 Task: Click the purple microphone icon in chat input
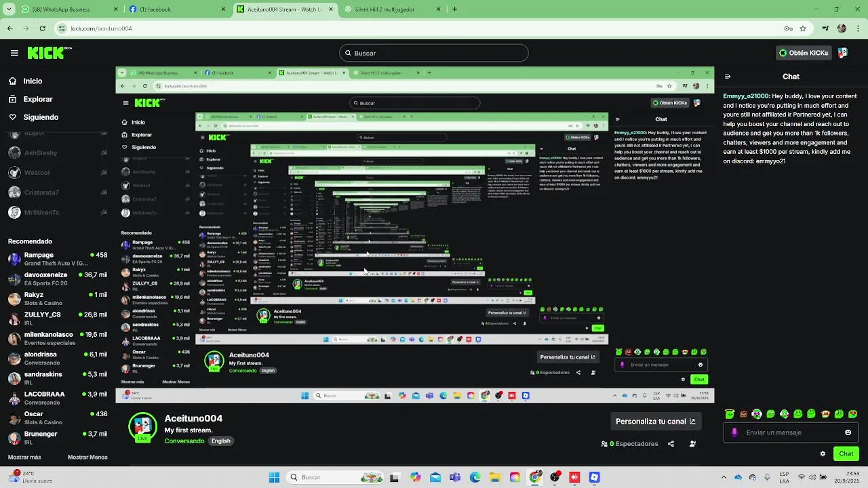[734, 432]
